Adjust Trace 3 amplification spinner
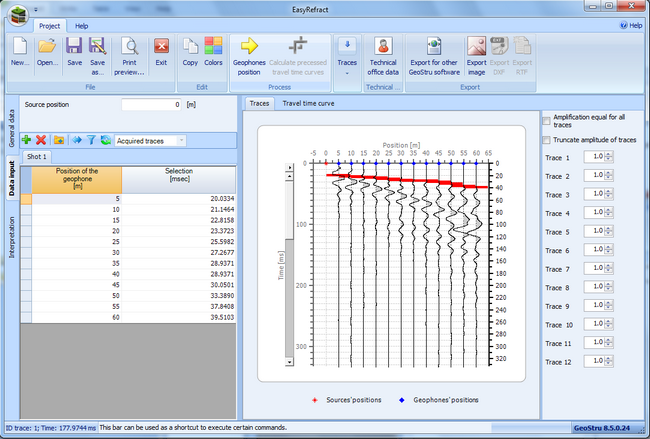650x439 pixels. (x=608, y=194)
